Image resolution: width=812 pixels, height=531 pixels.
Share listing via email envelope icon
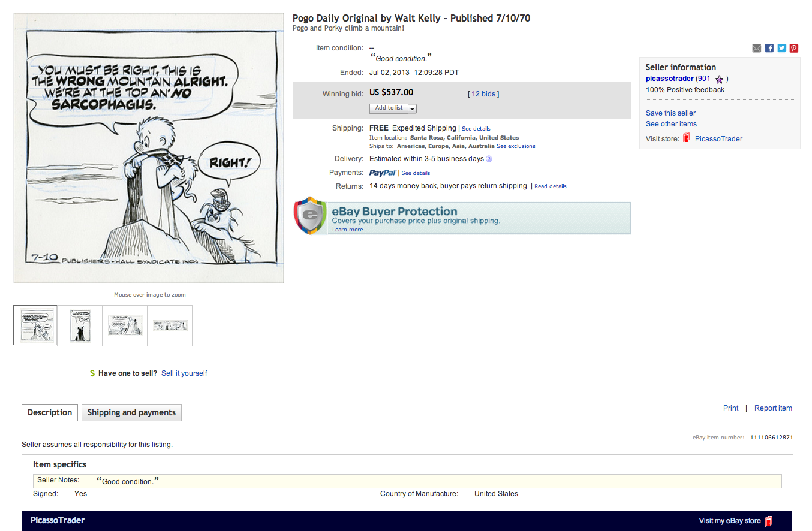click(x=757, y=48)
